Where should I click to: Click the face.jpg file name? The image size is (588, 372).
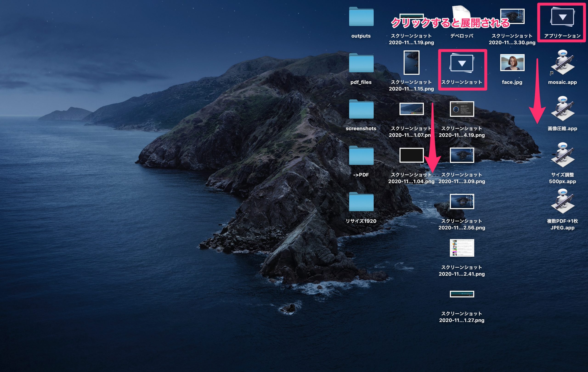[x=512, y=82]
